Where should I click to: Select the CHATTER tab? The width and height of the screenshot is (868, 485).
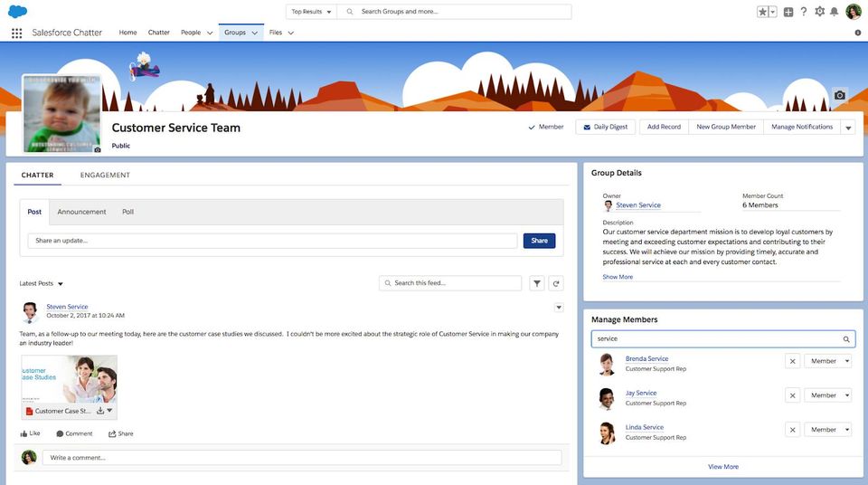[38, 176]
